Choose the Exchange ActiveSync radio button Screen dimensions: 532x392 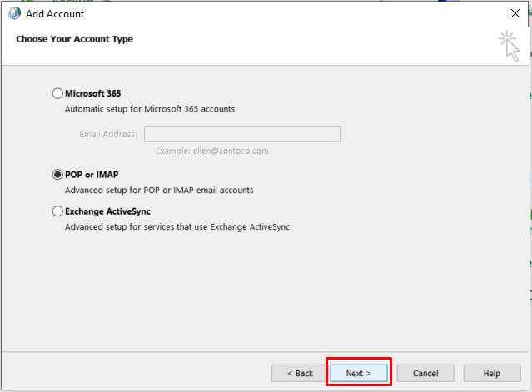point(57,211)
